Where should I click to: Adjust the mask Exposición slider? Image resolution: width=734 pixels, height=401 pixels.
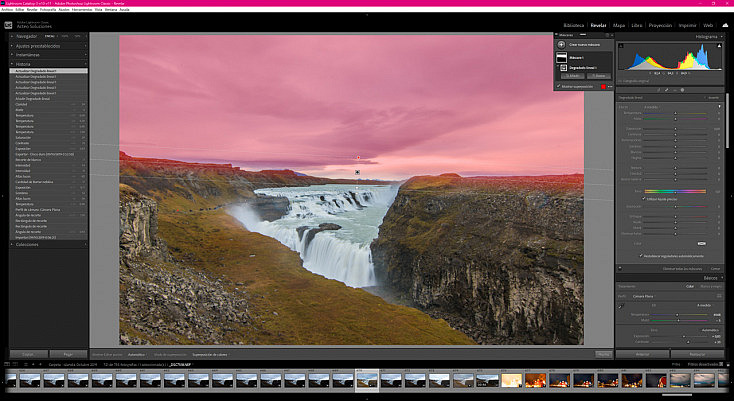click(x=675, y=129)
